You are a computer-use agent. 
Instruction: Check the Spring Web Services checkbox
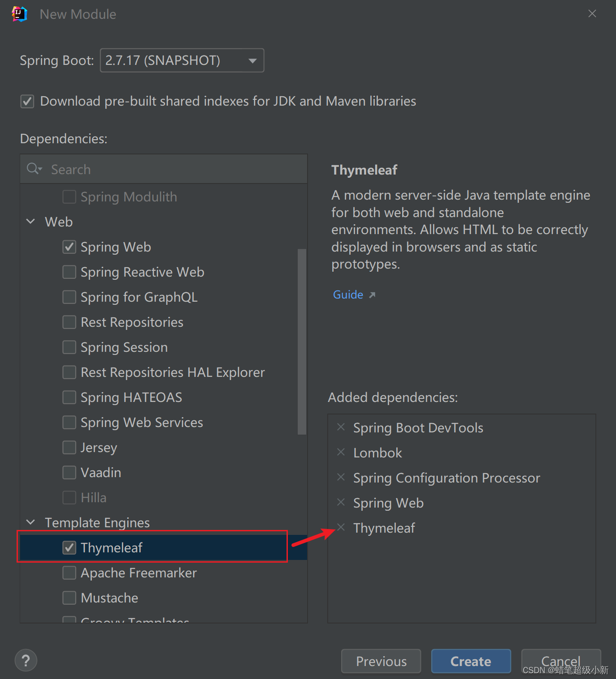pos(69,423)
